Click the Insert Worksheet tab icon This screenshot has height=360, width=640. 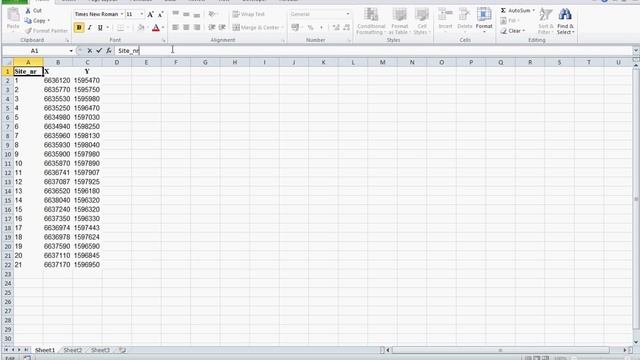tap(122, 350)
